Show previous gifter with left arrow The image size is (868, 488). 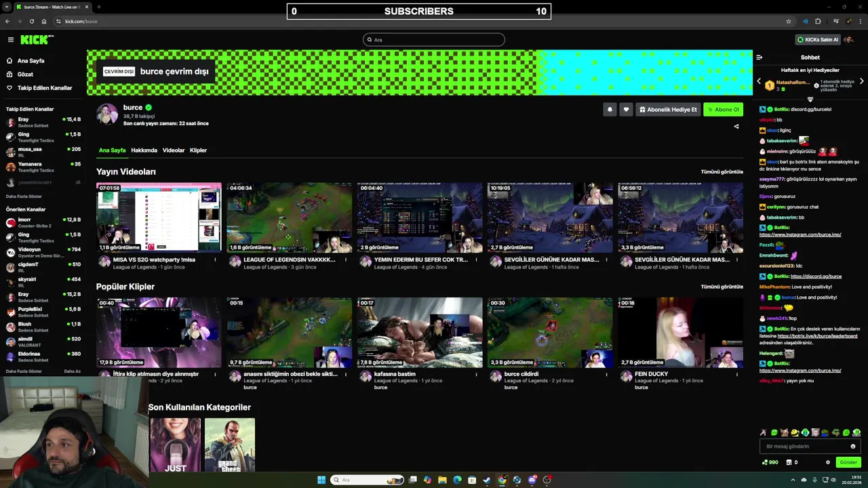759,81
